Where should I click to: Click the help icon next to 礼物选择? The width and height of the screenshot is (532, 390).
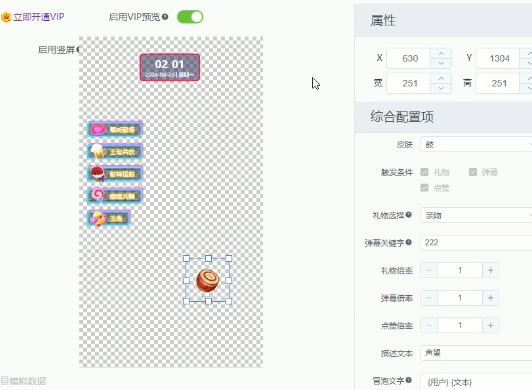pos(408,215)
